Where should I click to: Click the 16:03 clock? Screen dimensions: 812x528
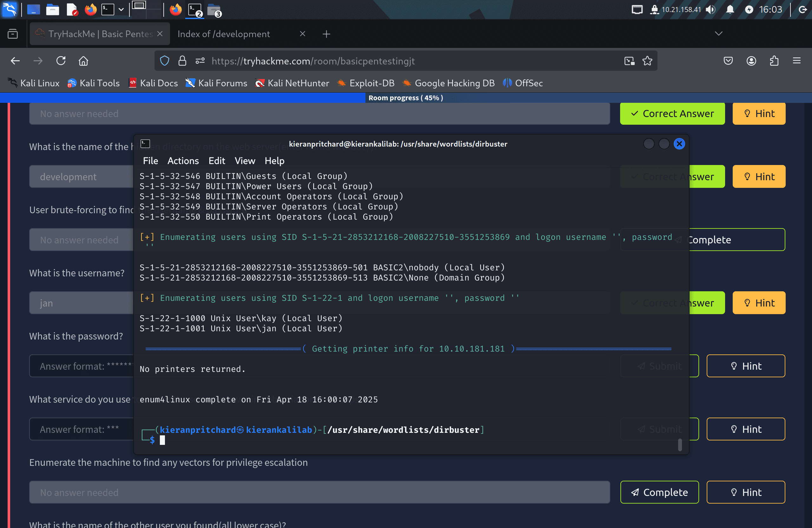pyautogui.click(x=770, y=9)
